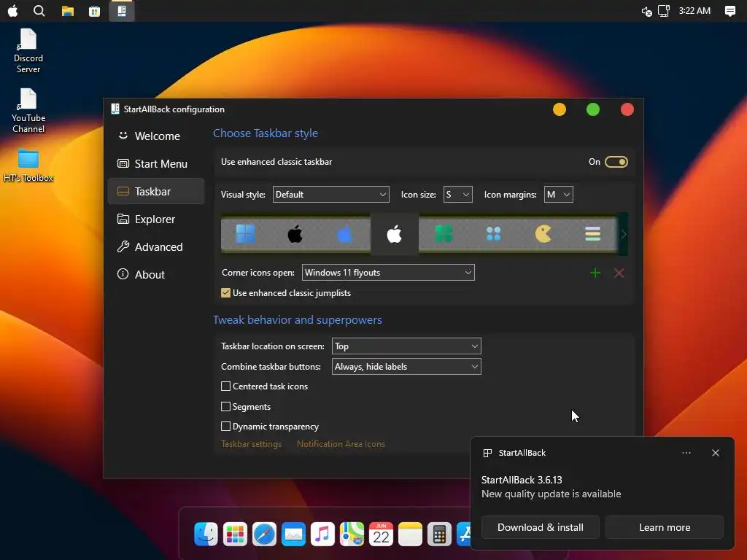The image size is (747, 560).
Task: Open the Advanced section
Action: [x=156, y=246]
